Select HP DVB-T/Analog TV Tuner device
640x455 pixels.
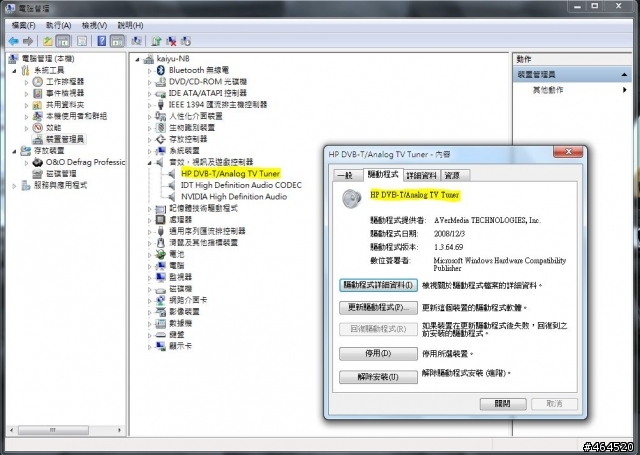click(x=230, y=174)
